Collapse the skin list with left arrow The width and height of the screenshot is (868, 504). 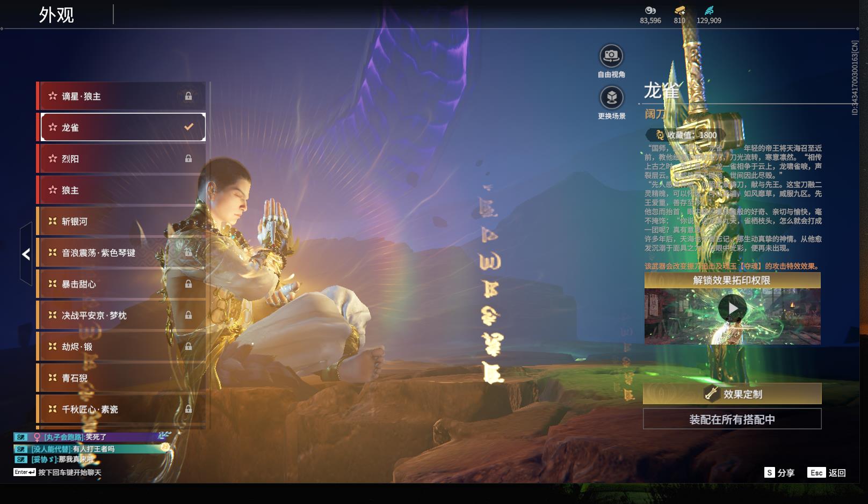coord(26,254)
